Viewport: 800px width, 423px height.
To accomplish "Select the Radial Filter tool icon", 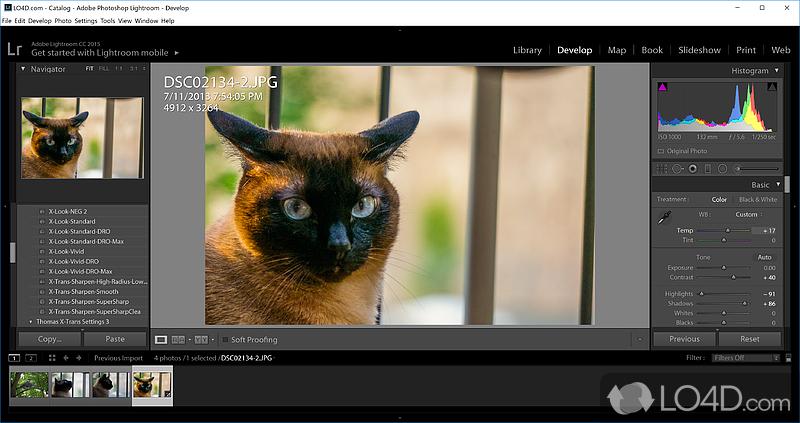I will (722, 168).
